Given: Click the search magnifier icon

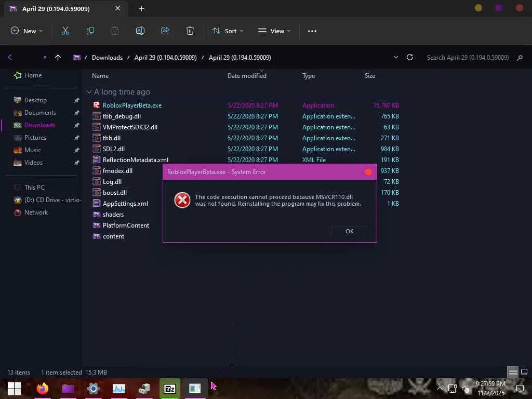Looking at the screenshot, I should pyautogui.click(x=520, y=58).
